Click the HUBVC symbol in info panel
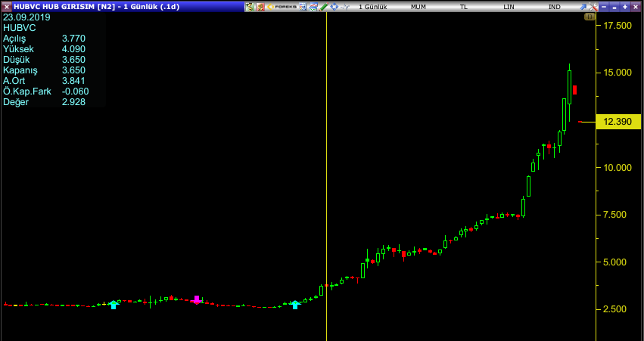Viewport: 644px width, 341px height. (20, 28)
